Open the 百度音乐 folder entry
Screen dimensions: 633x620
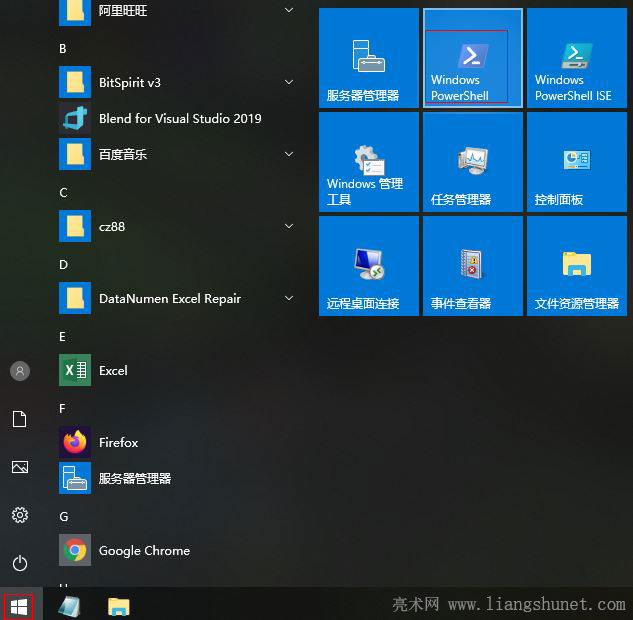pos(178,154)
